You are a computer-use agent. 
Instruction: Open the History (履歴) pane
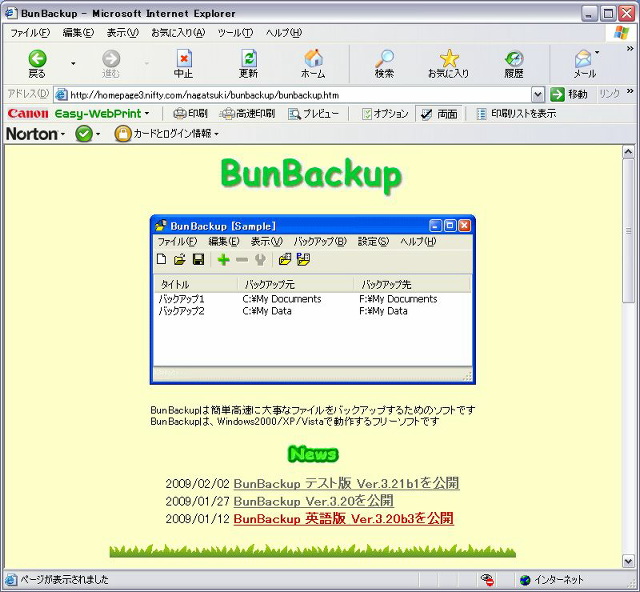[x=514, y=64]
